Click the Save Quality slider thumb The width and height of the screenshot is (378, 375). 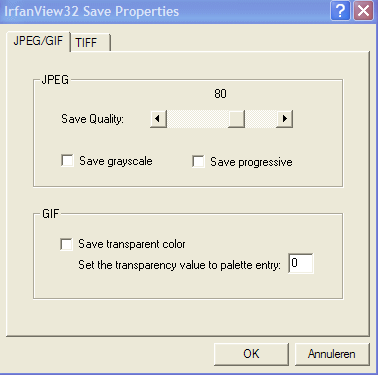coord(237,119)
